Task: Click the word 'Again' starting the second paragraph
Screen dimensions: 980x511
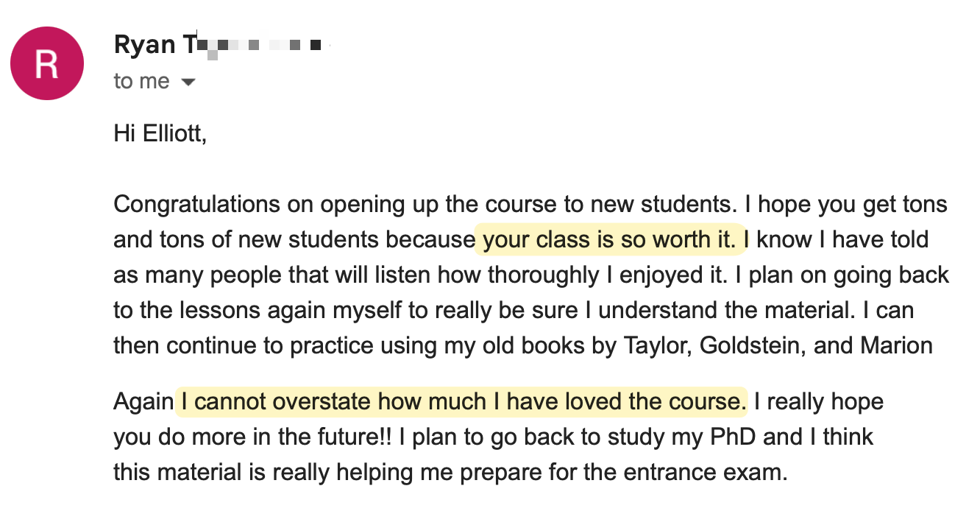Action: (143, 401)
